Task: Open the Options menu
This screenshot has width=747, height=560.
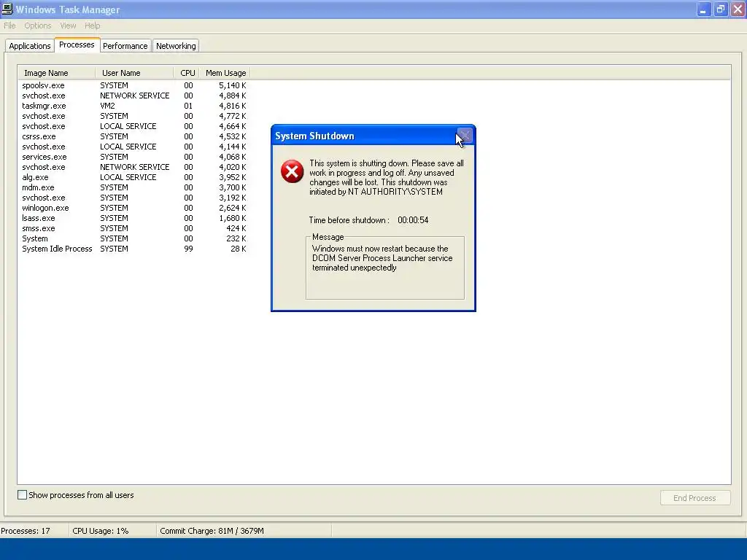Action: coord(38,26)
